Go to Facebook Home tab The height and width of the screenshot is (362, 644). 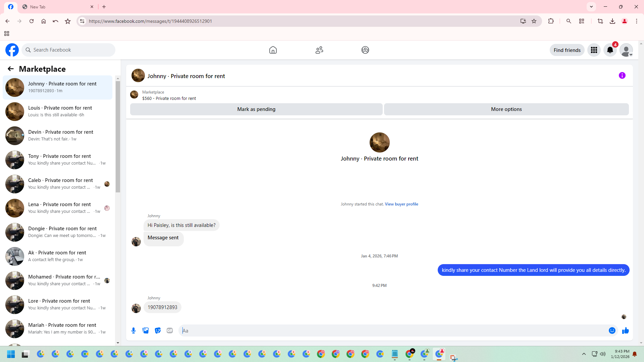[273, 50]
